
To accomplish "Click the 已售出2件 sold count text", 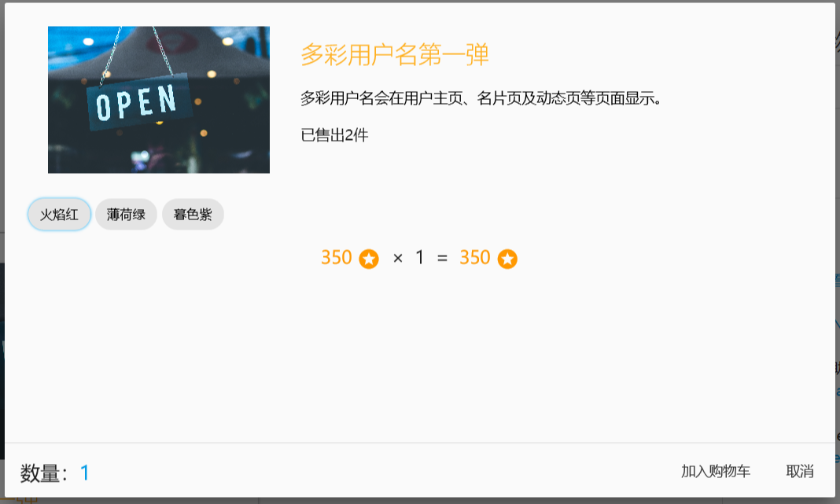I will (x=334, y=135).
